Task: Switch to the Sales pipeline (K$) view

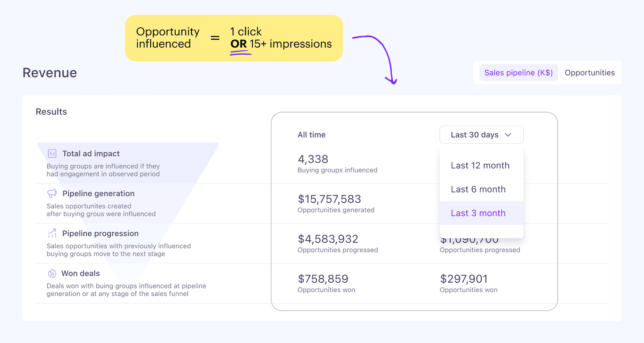Action: point(518,73)
